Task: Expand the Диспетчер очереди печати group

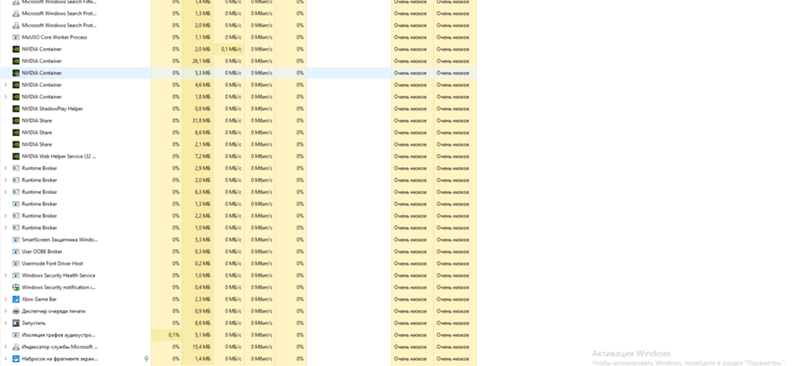Action: tap(6, 311)
